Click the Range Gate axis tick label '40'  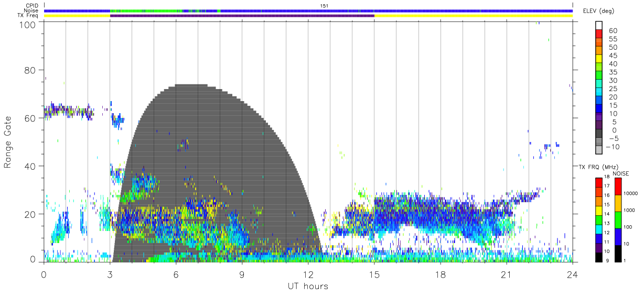tap(30, 166)
